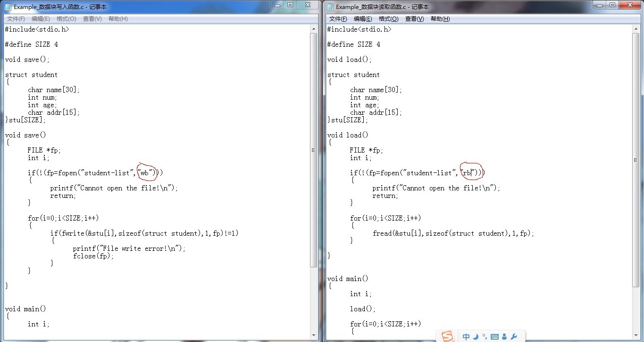Click "FILE *fp;" line in right window
Image resolution: width=644 pixels, height=342 pixels.
(367, 150)
